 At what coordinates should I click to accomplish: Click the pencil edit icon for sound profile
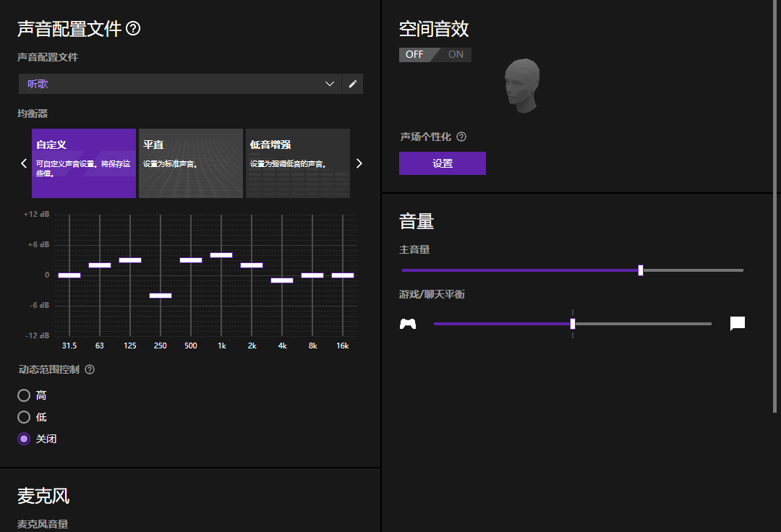[x=353, y=84]
